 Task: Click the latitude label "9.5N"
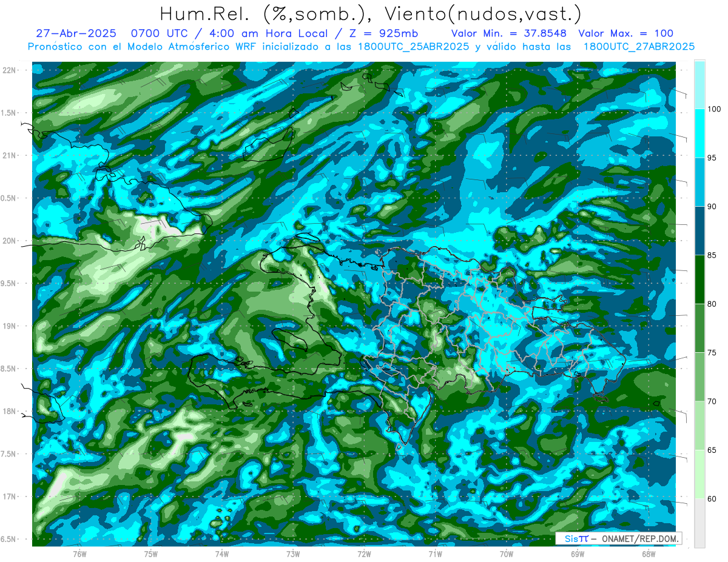(8, 283)
